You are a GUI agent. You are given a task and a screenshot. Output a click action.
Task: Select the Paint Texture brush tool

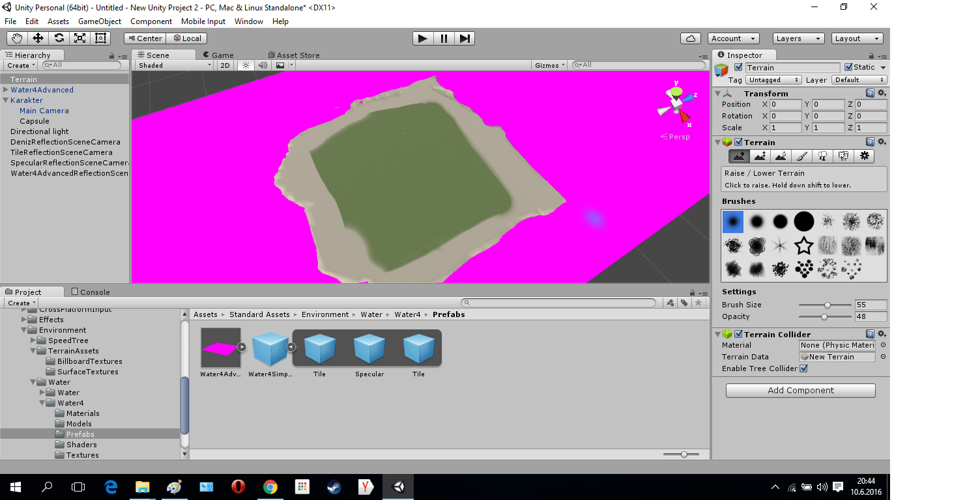(x=801, y=156)
